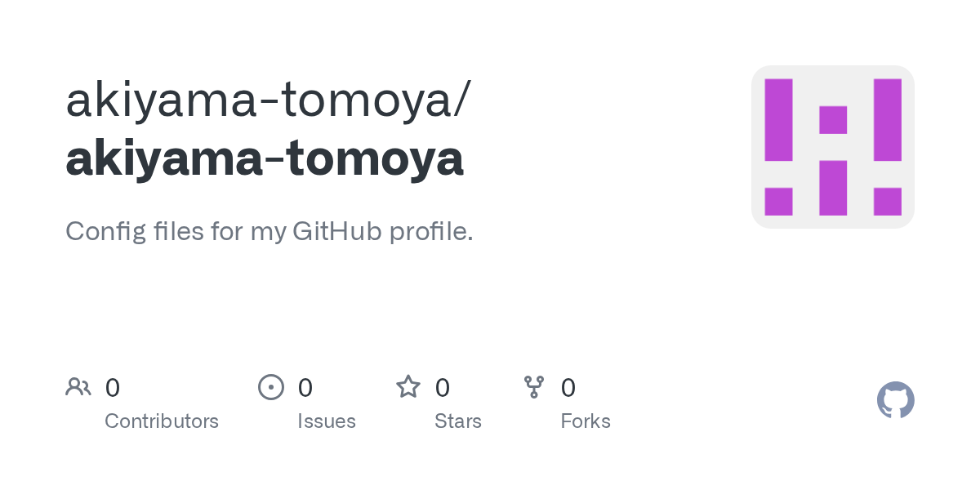Click the Issues label
980x490 pixels.
coord(327,421)
